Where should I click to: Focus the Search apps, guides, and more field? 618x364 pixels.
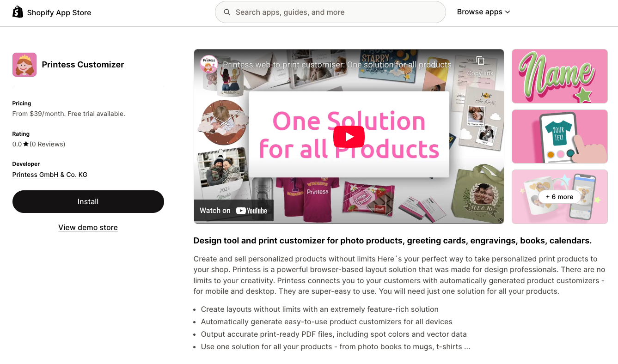coord(330,12)
